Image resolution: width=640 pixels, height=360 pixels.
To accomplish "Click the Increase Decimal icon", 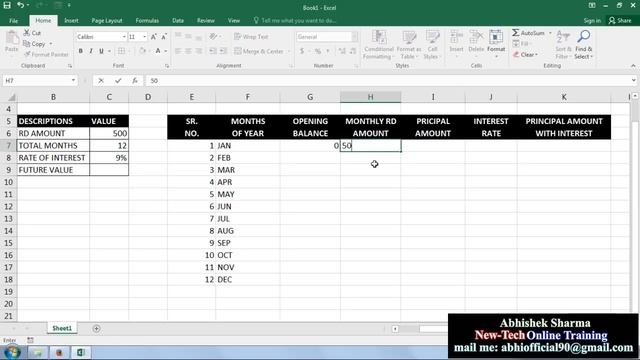I will [x=342, y=51].
